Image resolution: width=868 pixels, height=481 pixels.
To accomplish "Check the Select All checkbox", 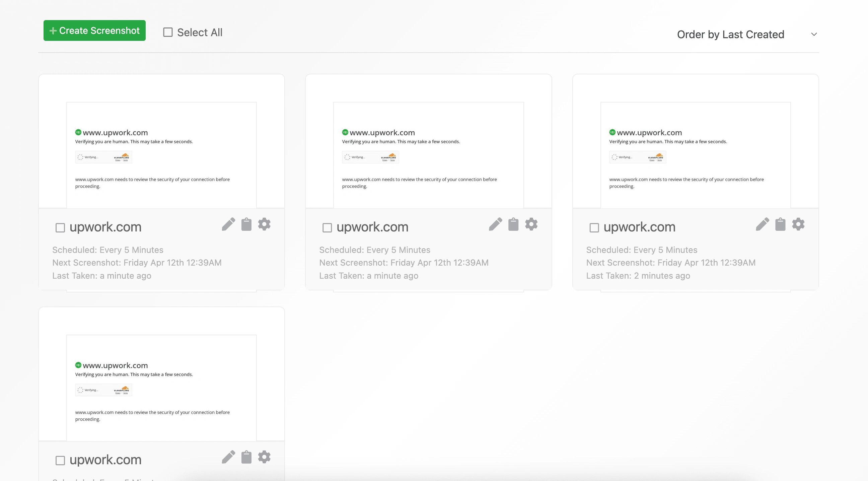I will (168, 32).
